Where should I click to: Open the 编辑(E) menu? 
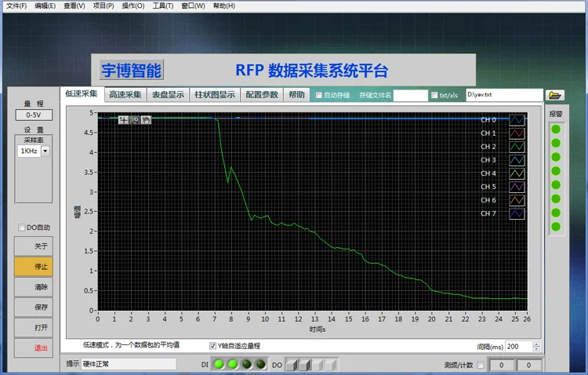45,6
